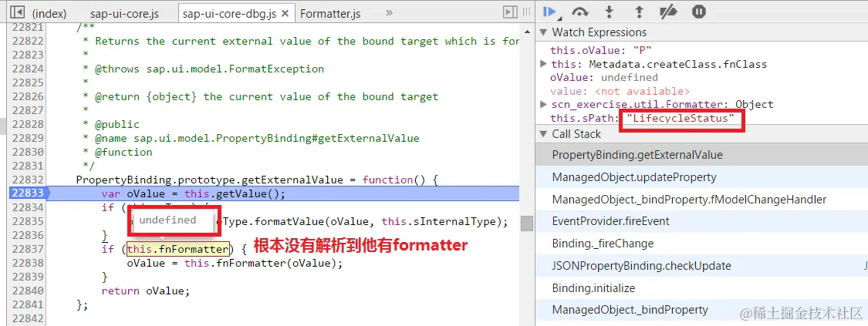Click line number 22835 in the gutter
Image resolution: width=868 pixels, height=326 pixels.
click(x=28, y=221)
